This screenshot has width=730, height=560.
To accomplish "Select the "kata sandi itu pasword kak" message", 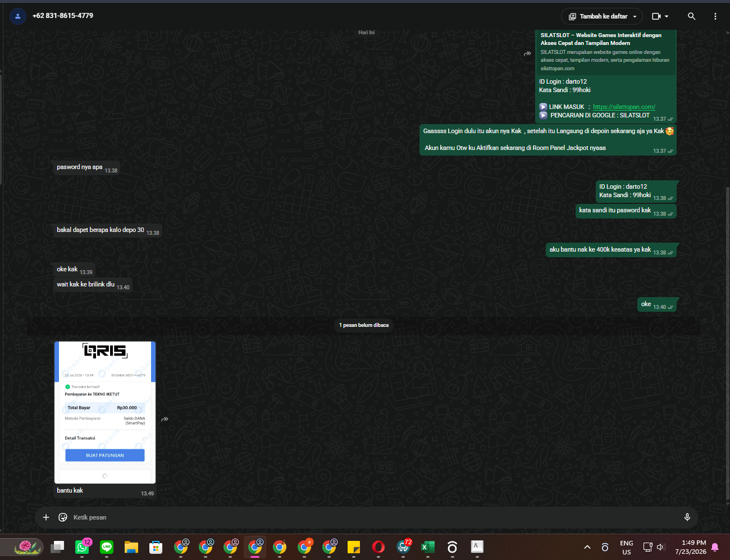I will coord(626,211).
